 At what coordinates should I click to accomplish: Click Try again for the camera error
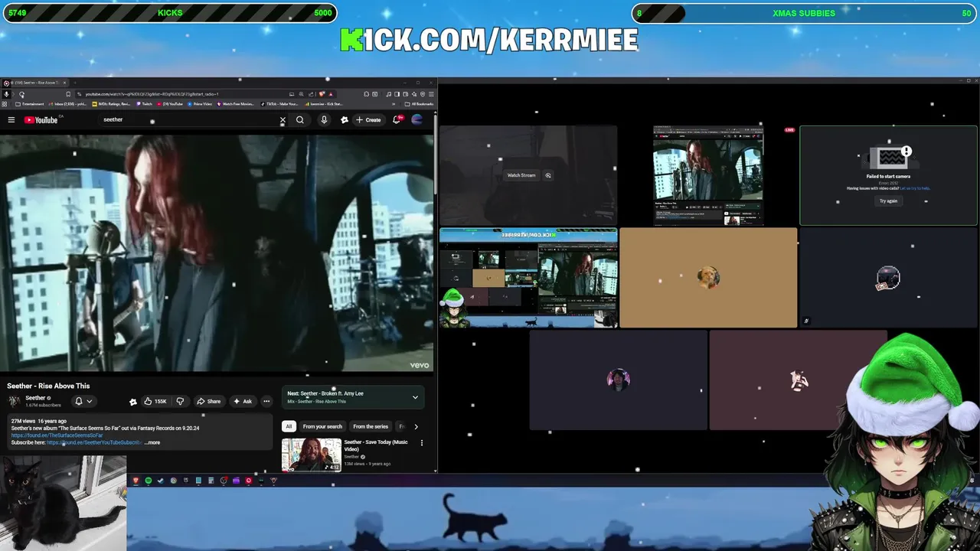click(888, 201)
